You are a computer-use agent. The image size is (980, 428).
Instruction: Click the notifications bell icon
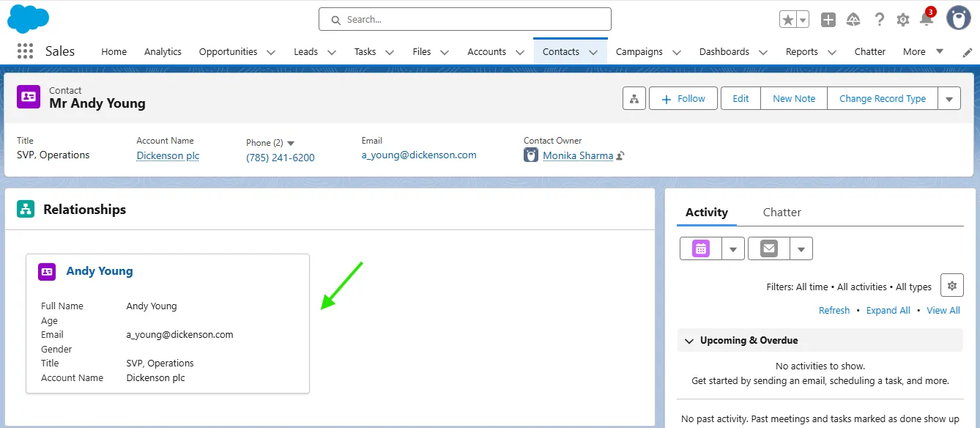pos(927,20)
